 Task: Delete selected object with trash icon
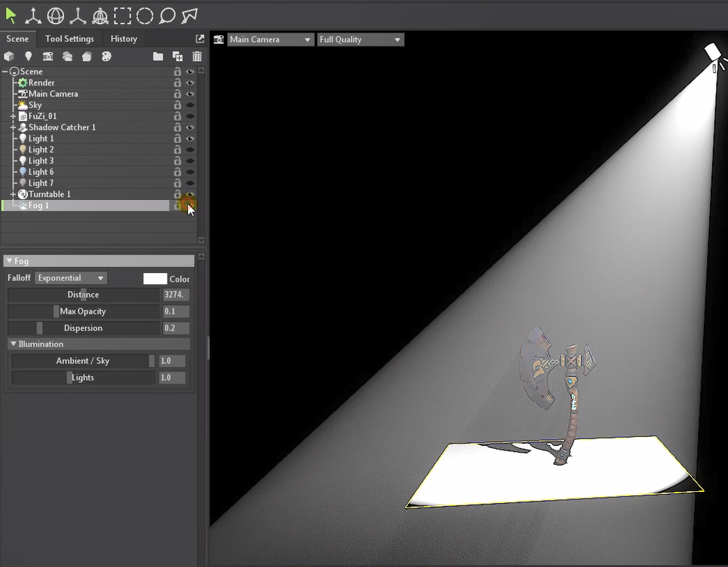click(197, 56)
